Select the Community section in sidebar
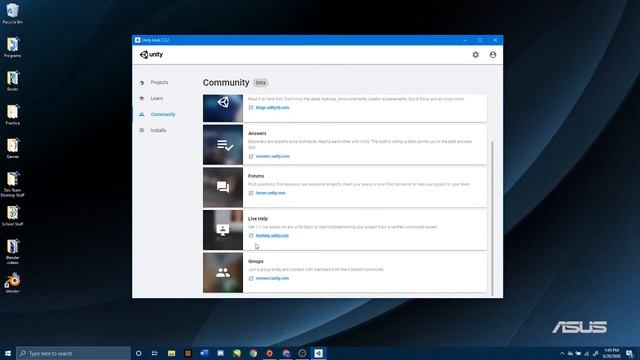Screen dimensions: 640x360 (x=163, y=114)
